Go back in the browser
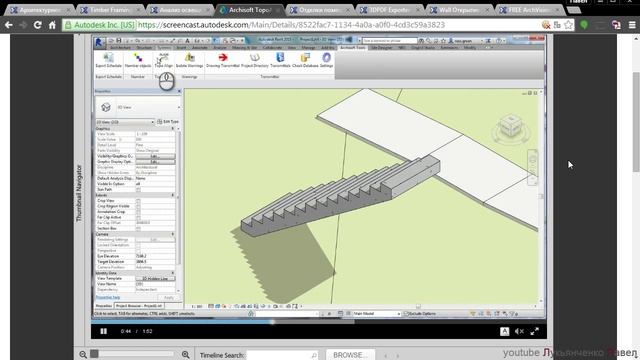Viewport: 640px width, 360px height. 9,25
